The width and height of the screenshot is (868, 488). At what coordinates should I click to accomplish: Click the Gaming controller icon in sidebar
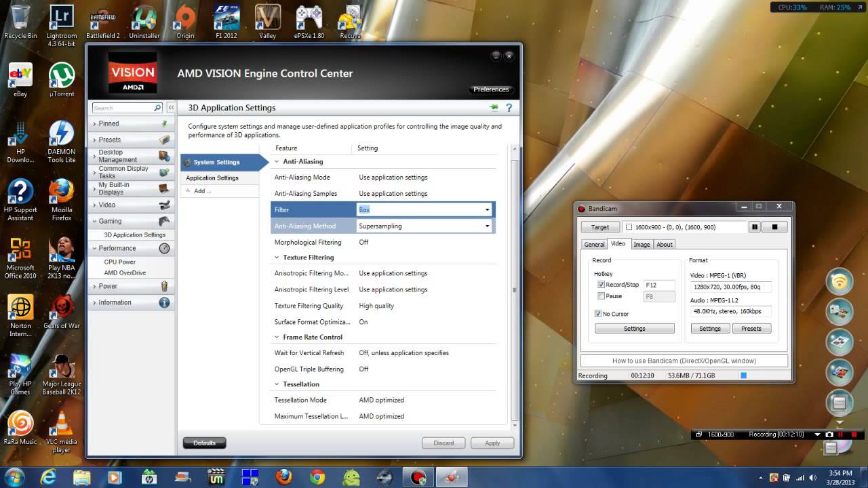164,221
